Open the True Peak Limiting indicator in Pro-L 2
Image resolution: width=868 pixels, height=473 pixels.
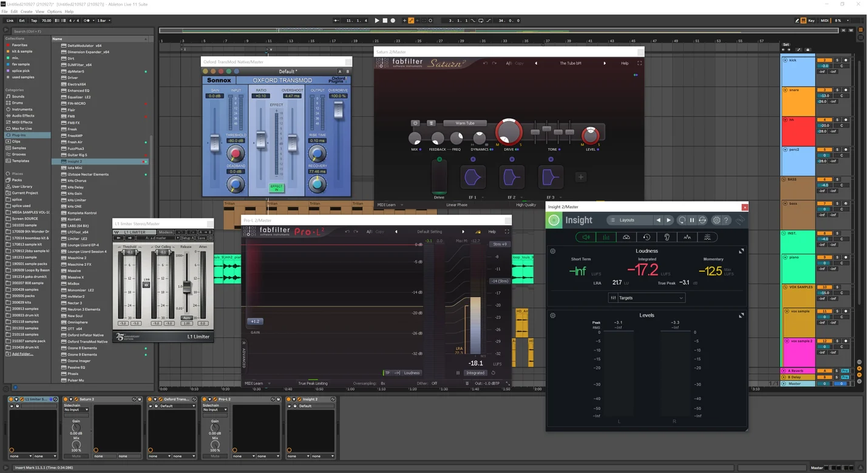(x=313, y=383)
